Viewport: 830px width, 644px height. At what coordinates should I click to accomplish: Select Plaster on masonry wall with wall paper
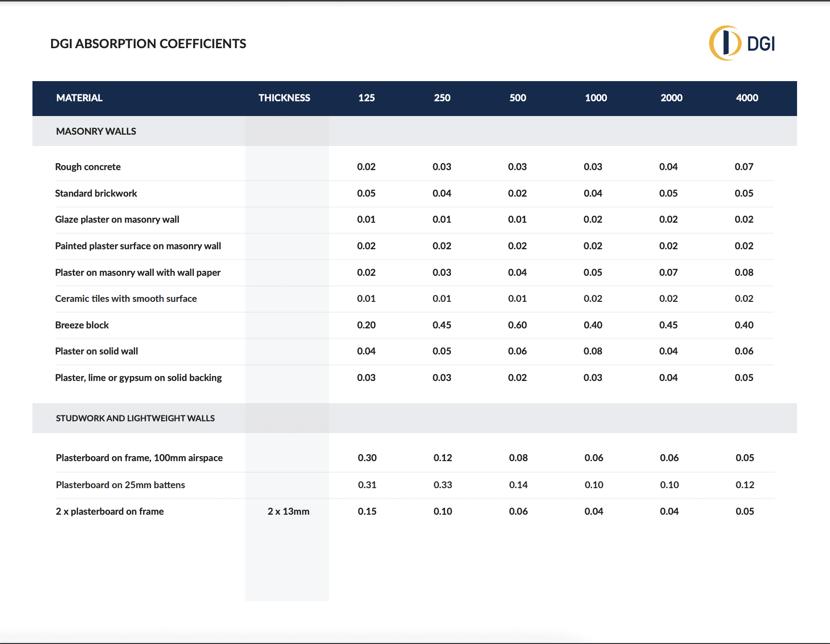click(x=138, y=272)
